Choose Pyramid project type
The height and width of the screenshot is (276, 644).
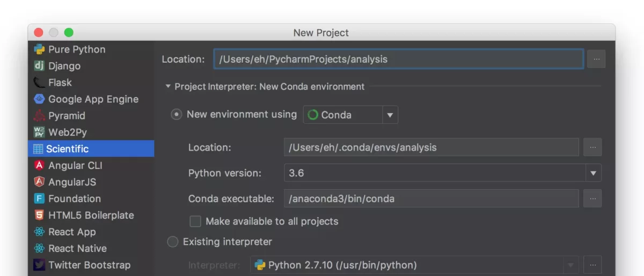(x=91, y=116)
